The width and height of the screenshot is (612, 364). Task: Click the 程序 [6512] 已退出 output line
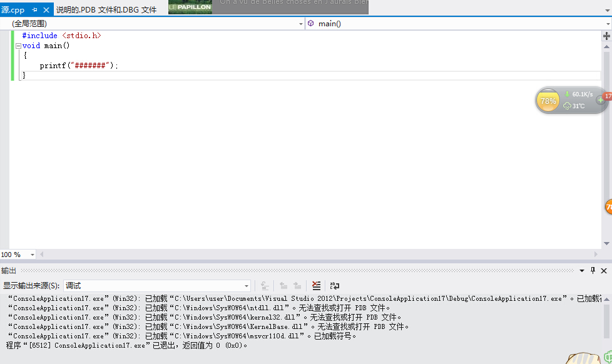pos(127,345)
